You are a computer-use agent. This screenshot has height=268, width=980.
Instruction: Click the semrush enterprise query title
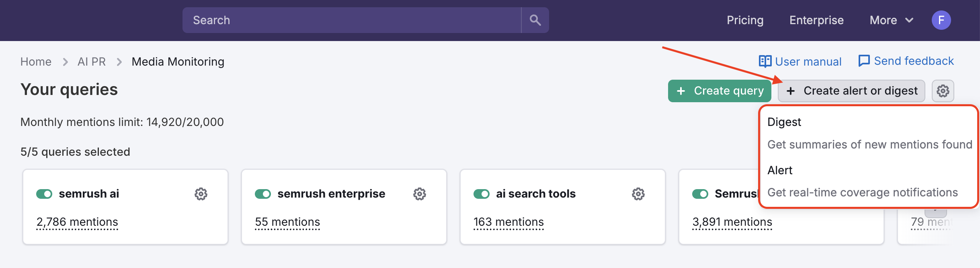(331, 194)
